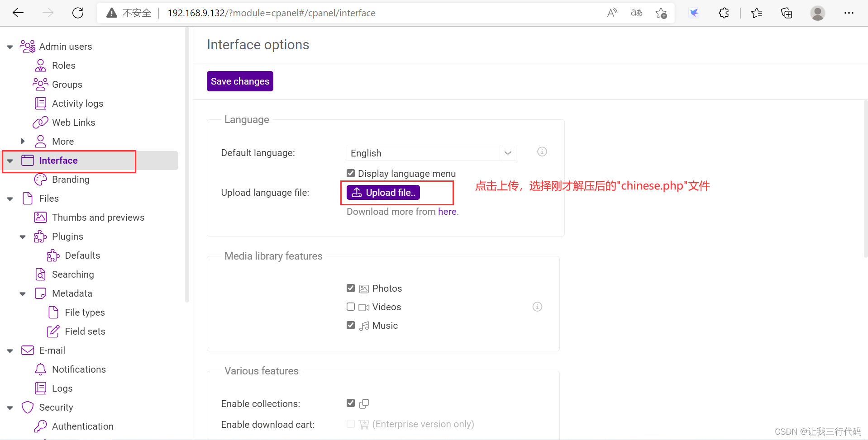Click the browser back arrow
Viewport: 868px width, 440px height.
[x=18, y=13]
